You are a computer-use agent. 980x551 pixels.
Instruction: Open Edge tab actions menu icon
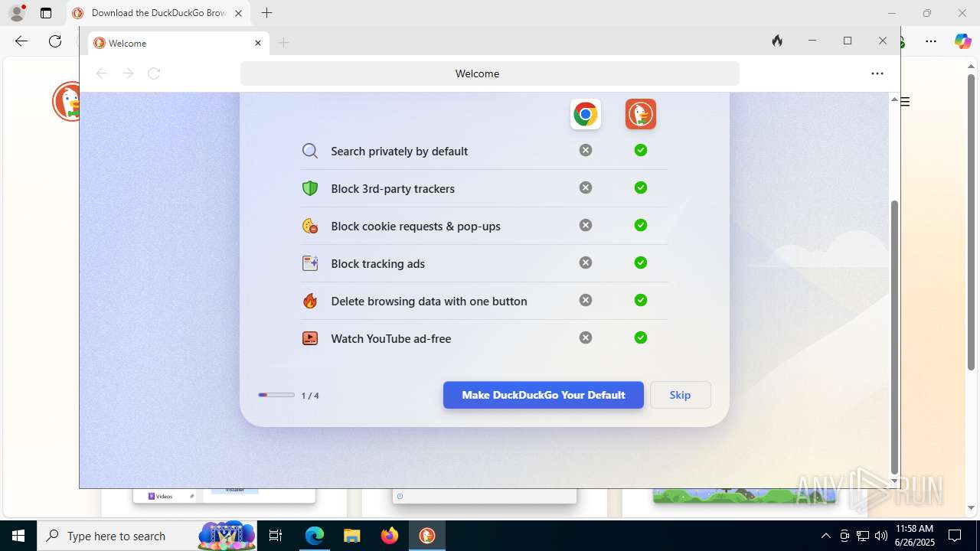tap(46, 13)
